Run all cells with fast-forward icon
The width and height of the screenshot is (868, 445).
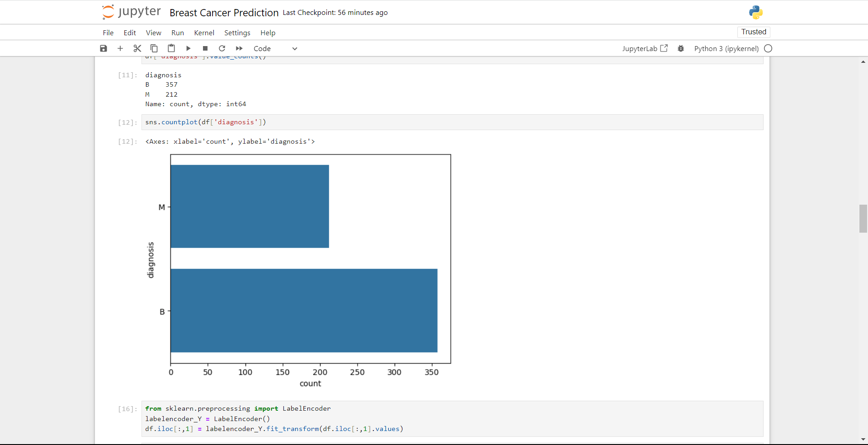coord(239,48)
